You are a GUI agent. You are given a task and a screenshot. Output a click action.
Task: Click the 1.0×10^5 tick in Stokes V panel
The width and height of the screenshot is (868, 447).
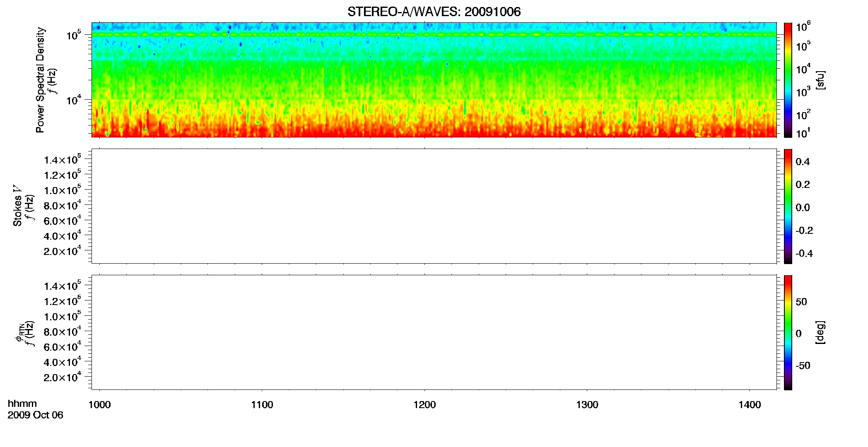point(63,190)
